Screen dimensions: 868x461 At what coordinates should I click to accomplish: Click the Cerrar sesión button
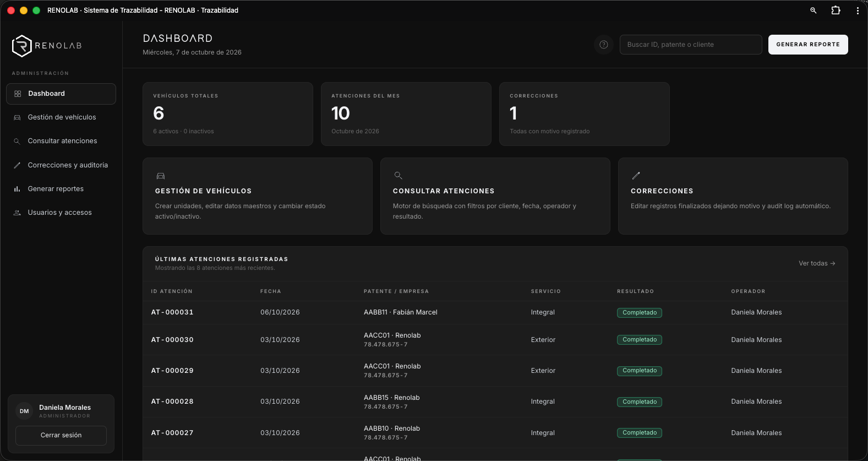click(61, 435)
